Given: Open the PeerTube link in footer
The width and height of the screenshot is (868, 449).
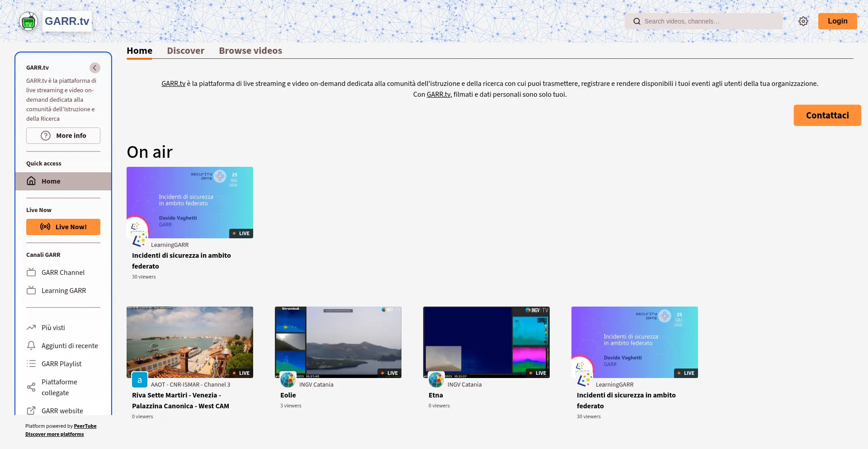Looking at the screenshot, I should click(x=85, y=426).
